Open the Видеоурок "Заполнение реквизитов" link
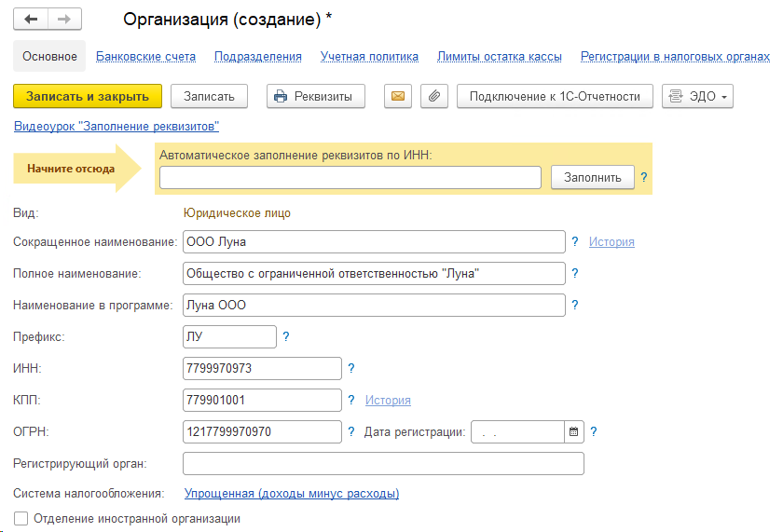Screen dimensions: 783x532 point(117,126)
